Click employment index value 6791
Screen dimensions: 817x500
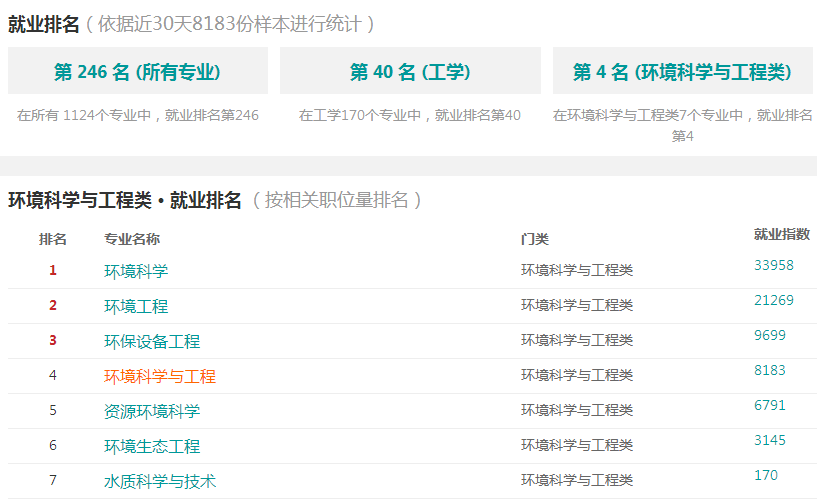[770, 405]
